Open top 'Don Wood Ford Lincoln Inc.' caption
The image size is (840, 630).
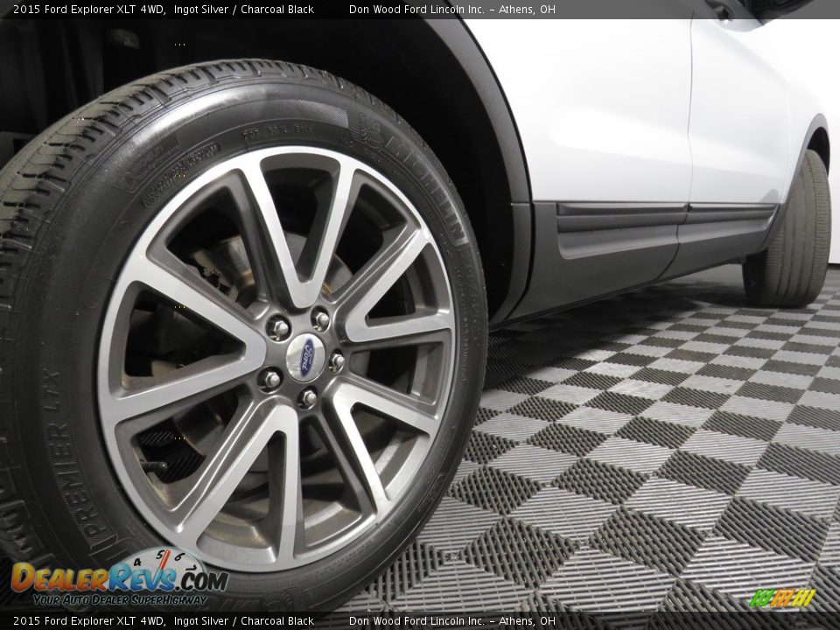pos(416,10)
